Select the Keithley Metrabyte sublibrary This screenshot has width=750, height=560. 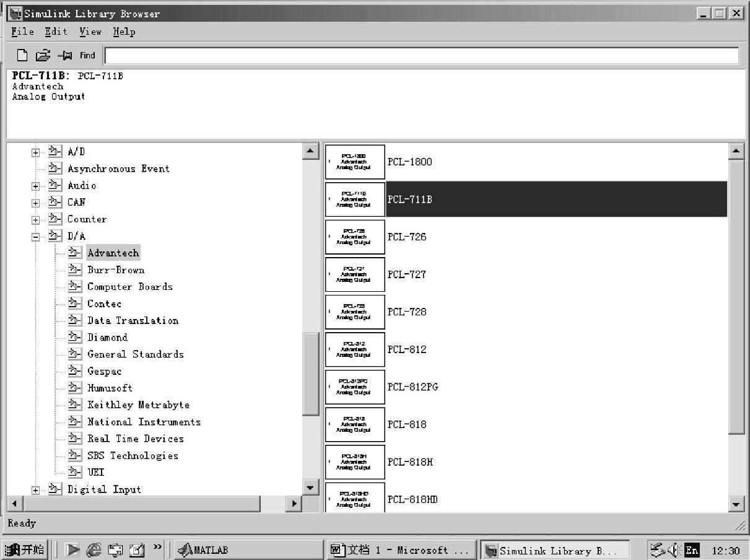click(138, 405)
